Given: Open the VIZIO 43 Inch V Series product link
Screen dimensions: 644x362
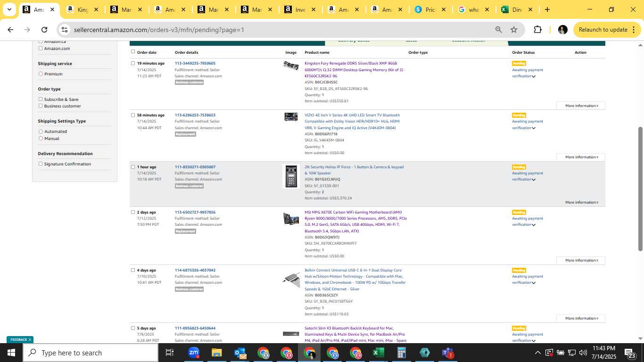Looking at the screenshot, I should click(352, 121).
